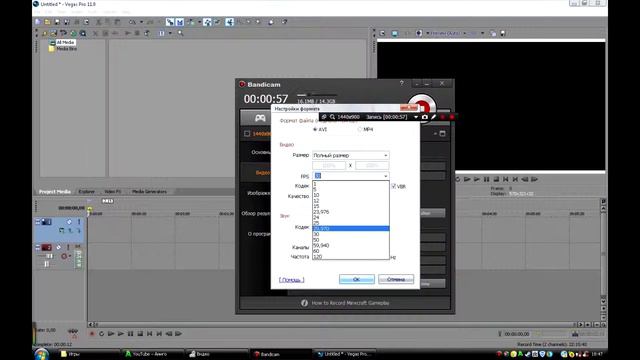Open the Размер size dropdown

(x=351, y=156)
